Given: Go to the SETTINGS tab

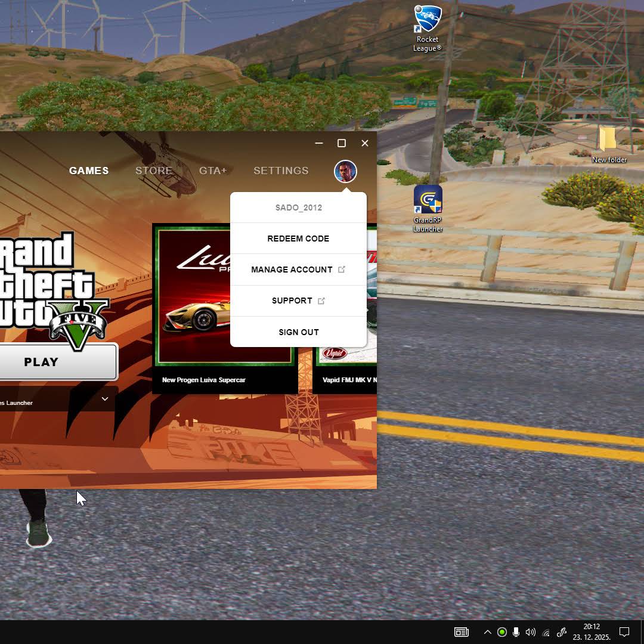Looking at the screenshot, I should click(x=281, y=171).
